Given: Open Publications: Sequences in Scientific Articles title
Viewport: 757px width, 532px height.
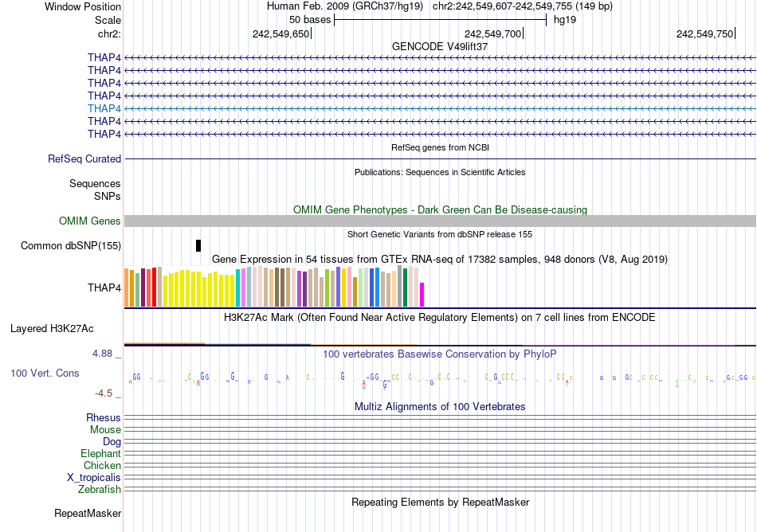Looking at the screenshot, I should click(440, 172).
